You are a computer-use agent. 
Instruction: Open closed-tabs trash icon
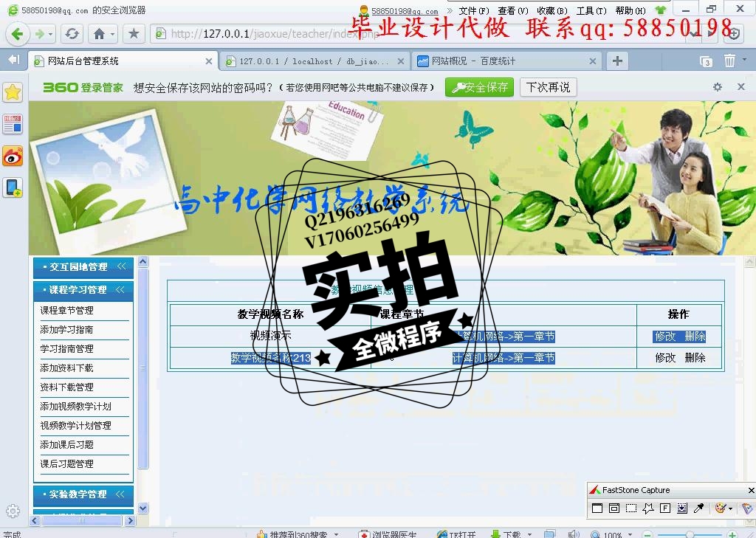tap(729, 61)
